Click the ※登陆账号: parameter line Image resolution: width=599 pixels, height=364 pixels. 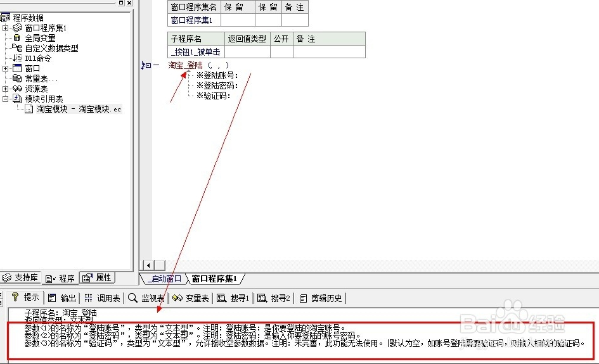217,75
